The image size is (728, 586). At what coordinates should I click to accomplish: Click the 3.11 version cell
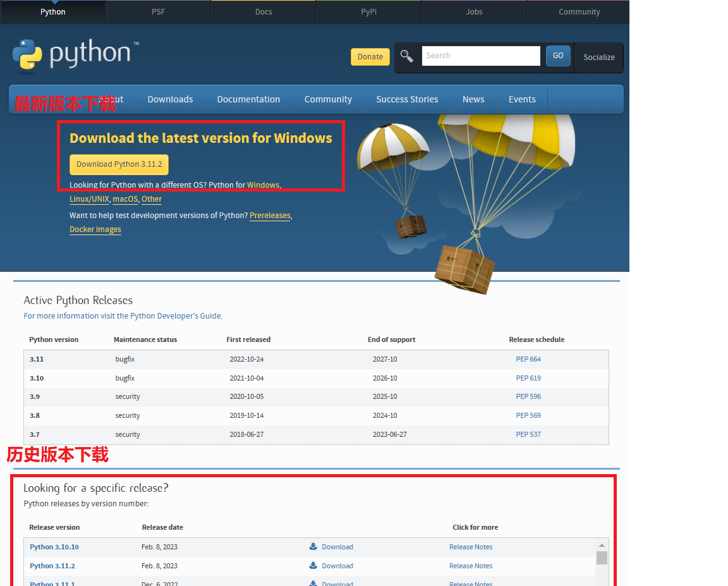pyautogui.click(x=37, y=359)
